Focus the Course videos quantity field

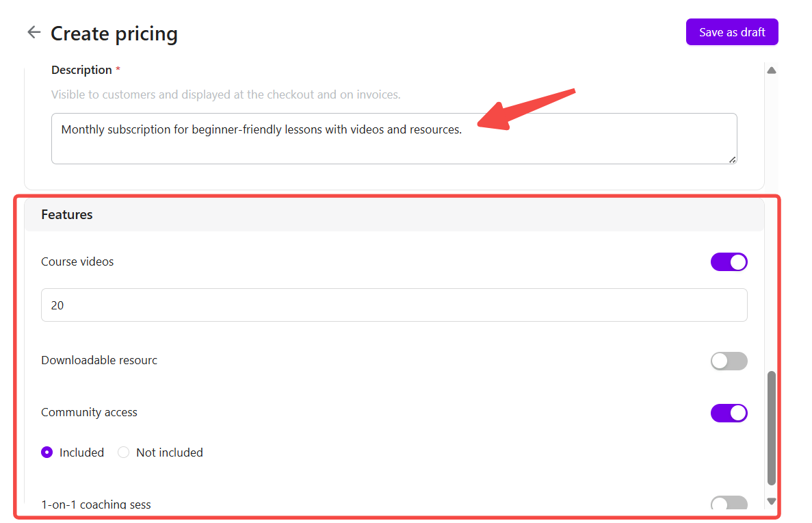click(x=393, y=305)
